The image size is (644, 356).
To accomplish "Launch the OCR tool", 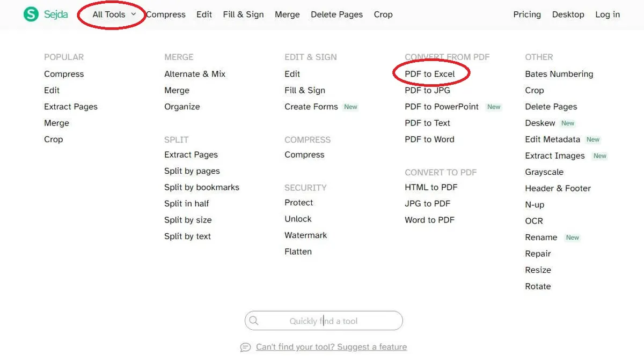I will (534, 221).
